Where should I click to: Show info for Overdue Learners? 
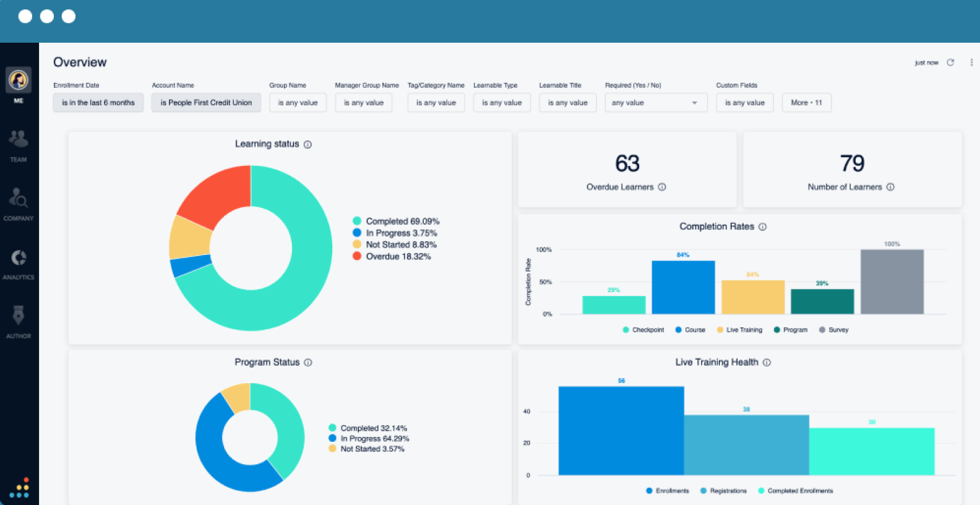tap(662, 187)
